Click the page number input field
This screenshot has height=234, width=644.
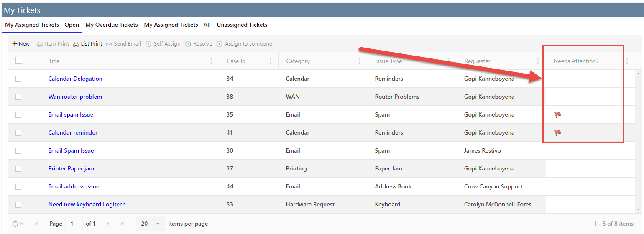click(x=74, y=224)
